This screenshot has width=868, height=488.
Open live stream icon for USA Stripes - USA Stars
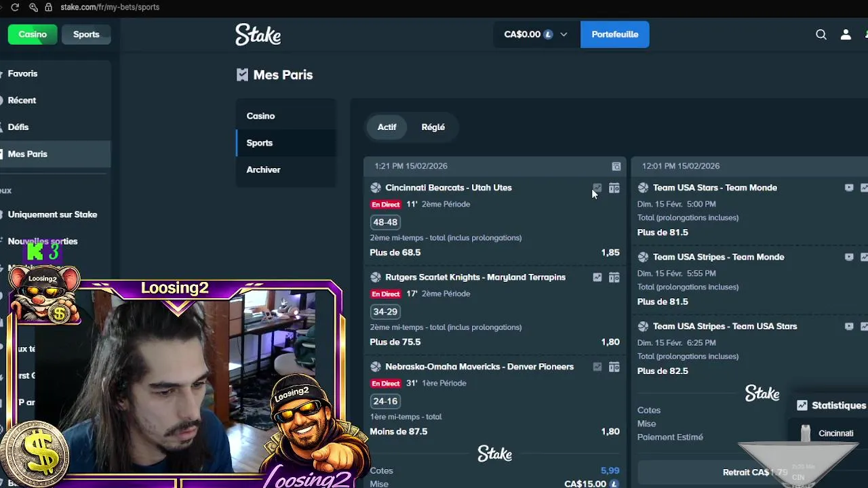(x=848, y=326)
